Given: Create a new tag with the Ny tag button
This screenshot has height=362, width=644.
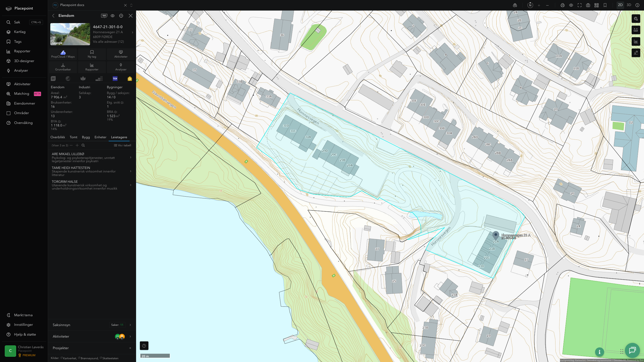Looking at the screenshot, I should click(92, 54).
